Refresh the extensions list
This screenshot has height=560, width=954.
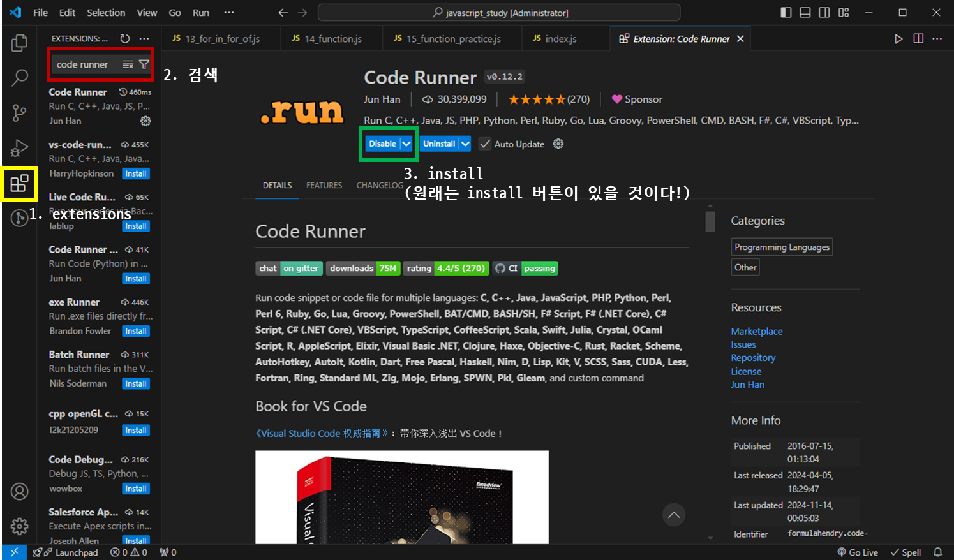125,38
